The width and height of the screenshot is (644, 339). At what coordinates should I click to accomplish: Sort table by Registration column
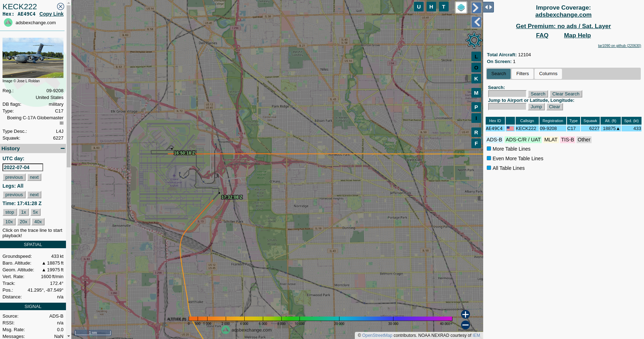point(553,121)
